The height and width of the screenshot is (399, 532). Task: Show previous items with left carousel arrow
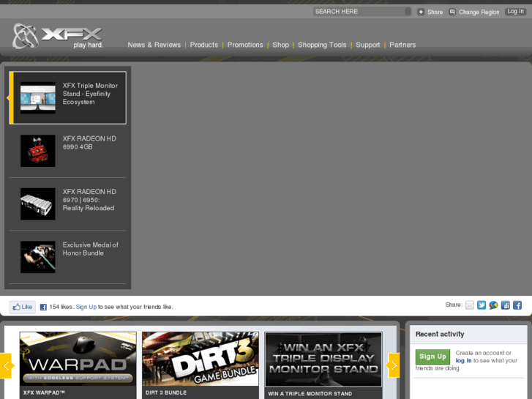point(6,366)
